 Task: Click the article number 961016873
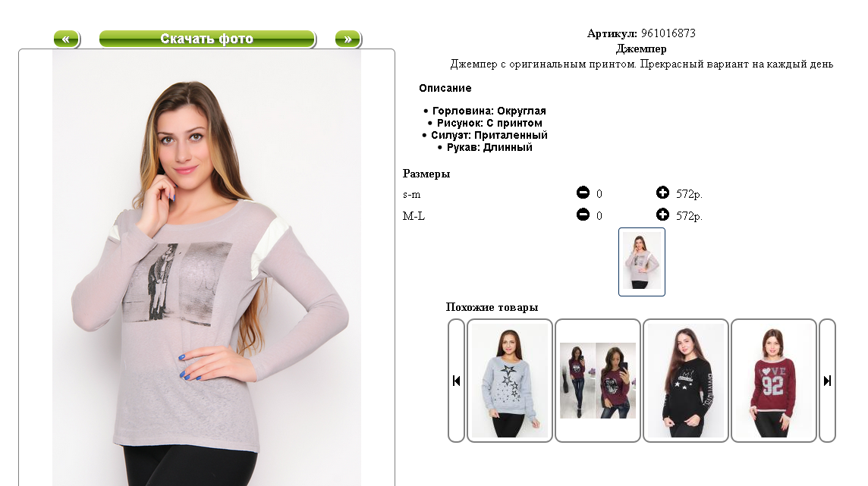(x=668, y=33)
